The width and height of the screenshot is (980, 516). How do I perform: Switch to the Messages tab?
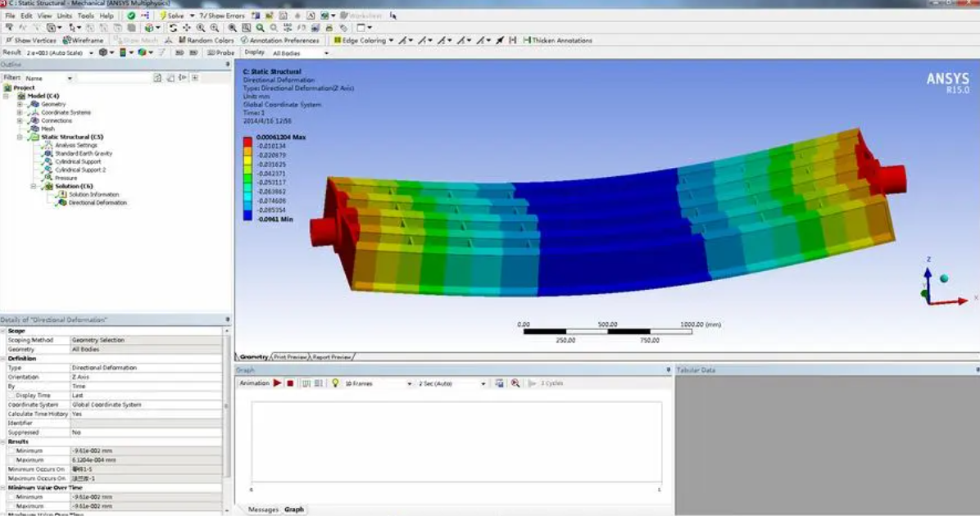(262, 509)
